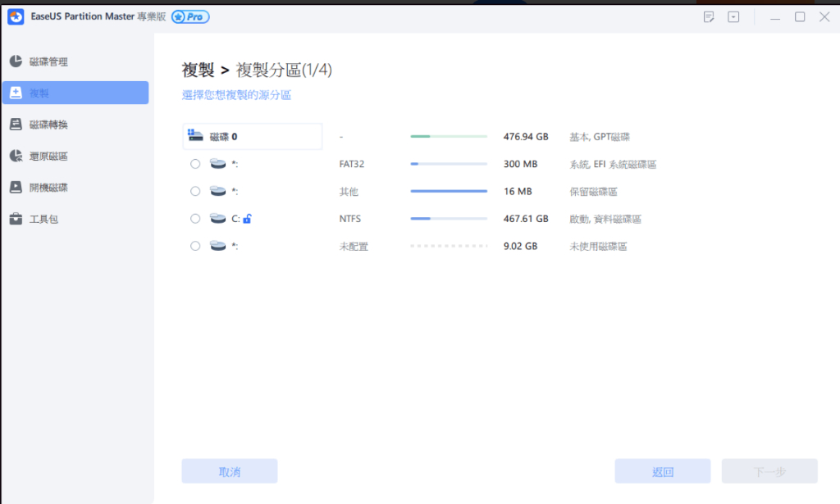Image resolution: width=840 pixels, height=504 pixels.
Task: Select the 300 MB FAT32 partition radio button
Action: (x=195, y=164)
